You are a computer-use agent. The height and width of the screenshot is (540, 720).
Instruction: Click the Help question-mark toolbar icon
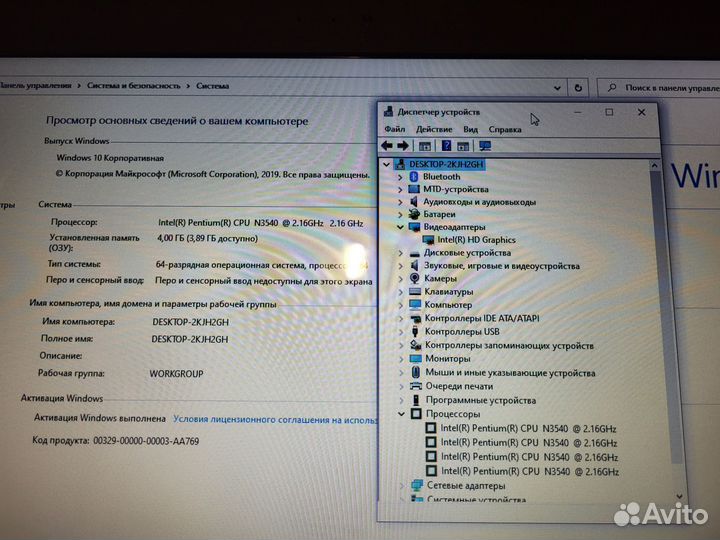[446, 146]
